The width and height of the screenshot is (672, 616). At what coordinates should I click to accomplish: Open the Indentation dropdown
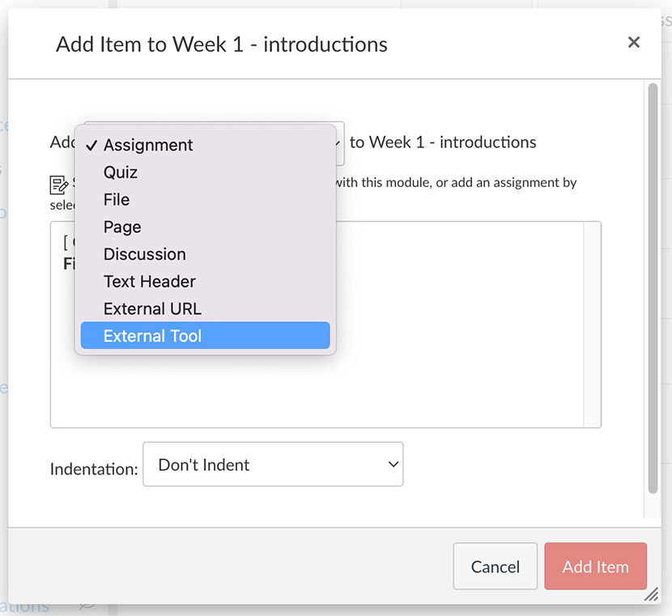coord(273,464)
